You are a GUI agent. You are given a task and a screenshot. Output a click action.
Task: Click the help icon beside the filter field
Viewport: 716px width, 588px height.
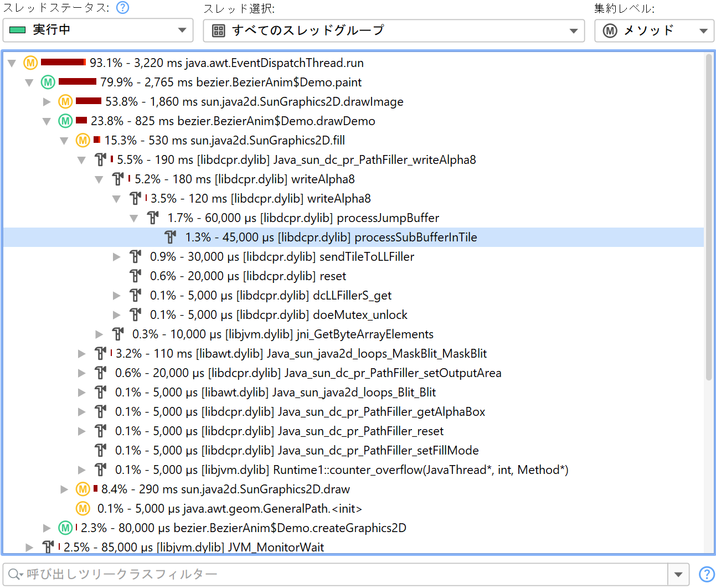[x=706, y=574]
